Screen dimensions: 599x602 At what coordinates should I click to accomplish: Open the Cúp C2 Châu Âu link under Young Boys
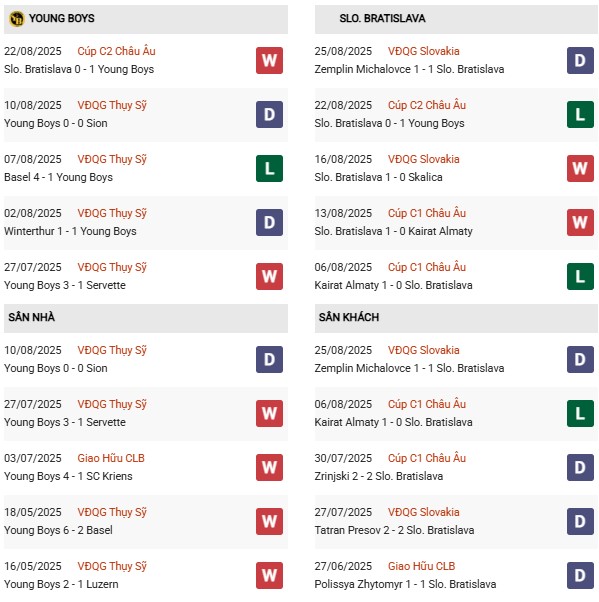point(116,51)
